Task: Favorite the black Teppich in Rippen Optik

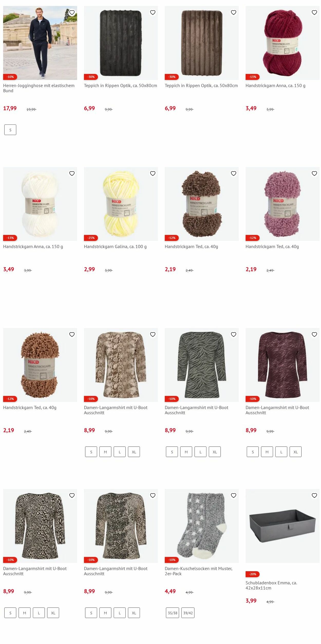Action: pyautogui.click(x=153, y=12)
